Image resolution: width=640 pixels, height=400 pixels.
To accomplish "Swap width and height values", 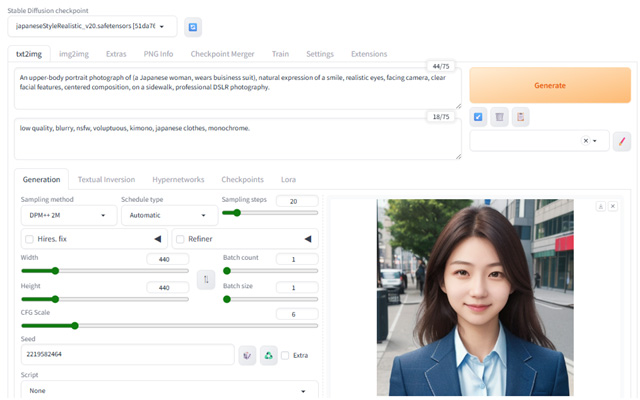I will [x=206, y=280].
